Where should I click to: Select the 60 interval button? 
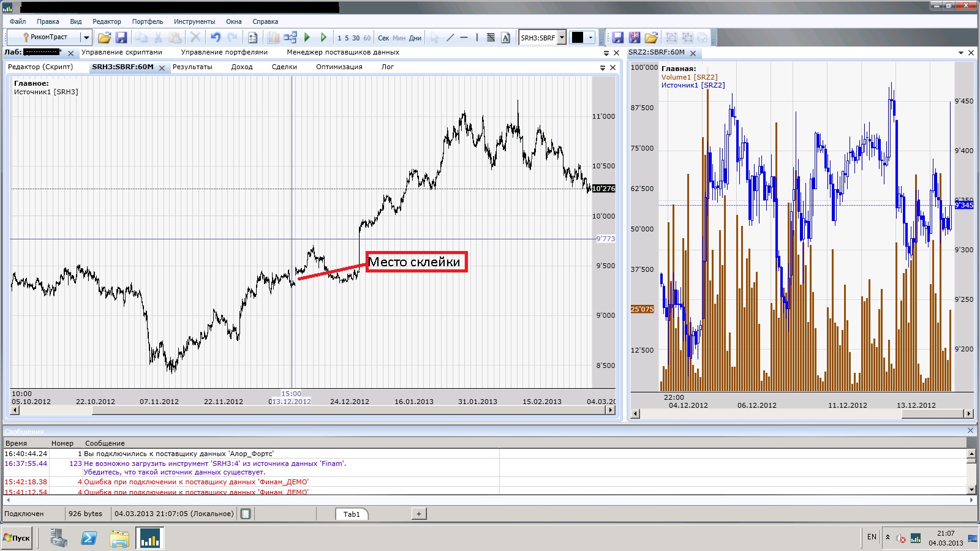tap(367, 38)
